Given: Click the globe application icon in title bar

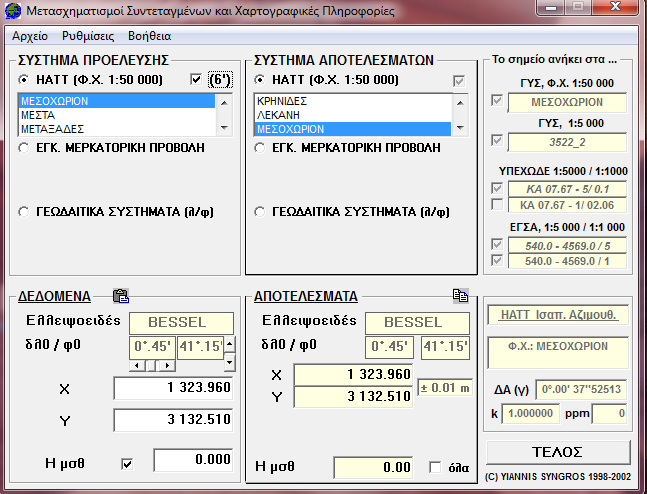Looking at the screenshot, I should (x=13, y=10).
